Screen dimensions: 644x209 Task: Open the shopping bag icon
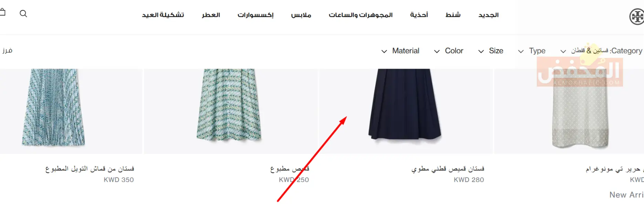click(x=2, y=12)
